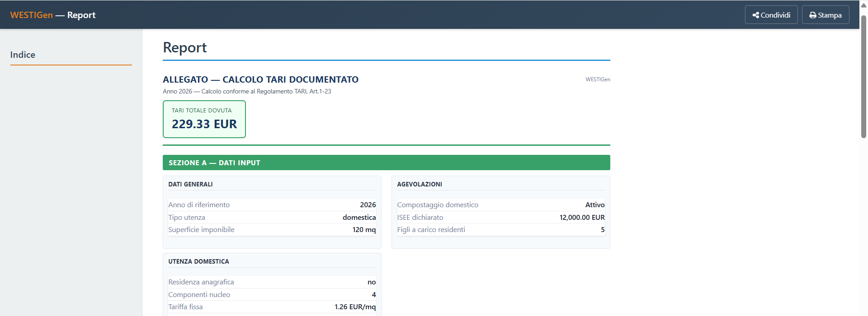Click the Attivo value
Image resolution: width=868 pixels, height=316 pixels.
point(595,205)
